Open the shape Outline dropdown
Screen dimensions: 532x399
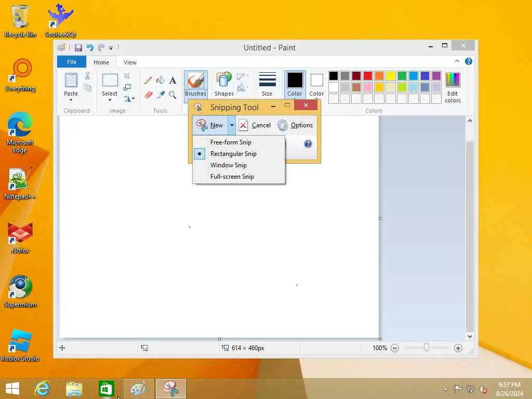tap(243, 76)
